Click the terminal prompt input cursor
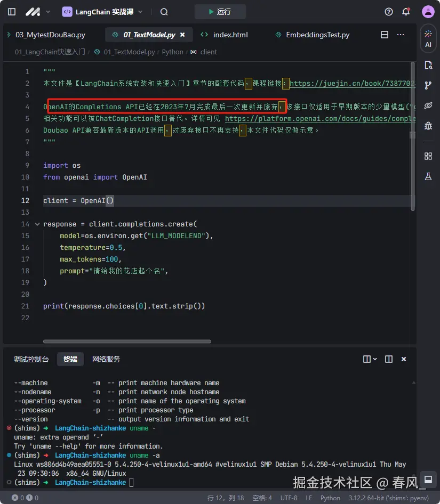Screen dimensions: 440x504 [131, 483]
